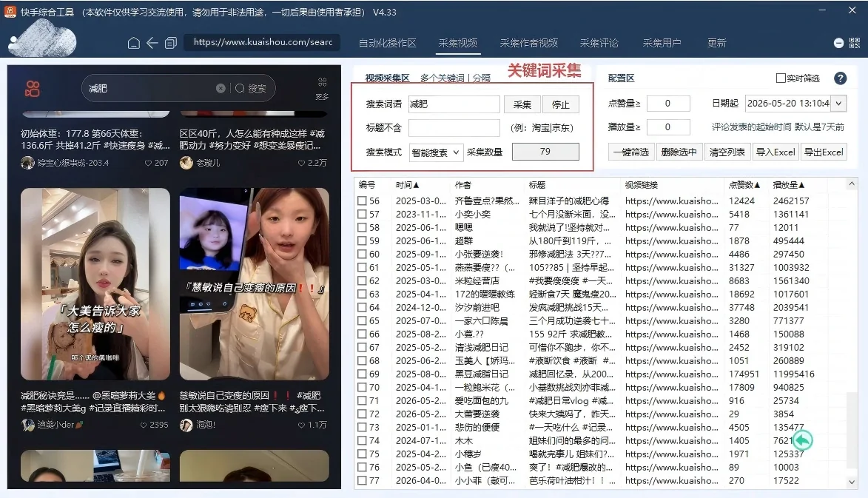The width and height of the screenshot is (868, 498).
Task: Click the 播放量 minimum value field
Action: pos(668,127)
